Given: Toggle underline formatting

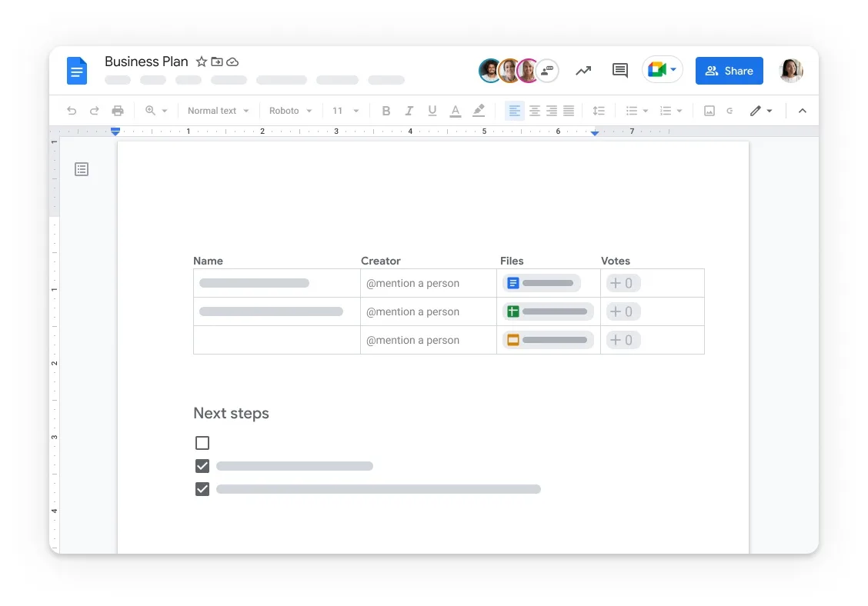Looking at the screenshot, I should [x=432, y=111].
